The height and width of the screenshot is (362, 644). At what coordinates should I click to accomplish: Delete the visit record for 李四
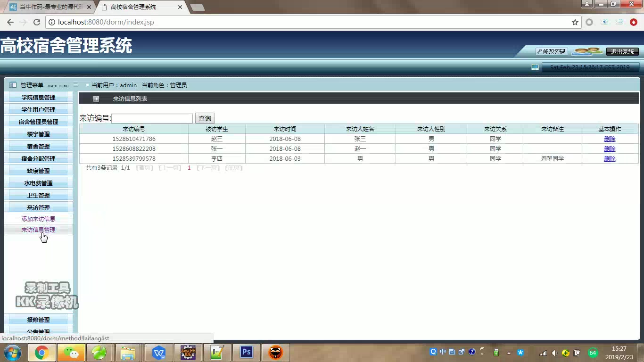610,159
